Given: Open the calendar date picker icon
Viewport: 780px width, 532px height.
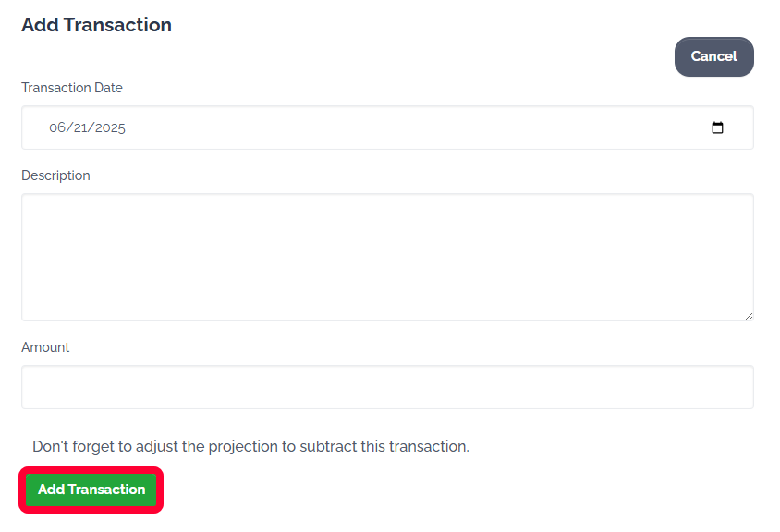Looking at the screenshot, I should click(x=717, y=127).
